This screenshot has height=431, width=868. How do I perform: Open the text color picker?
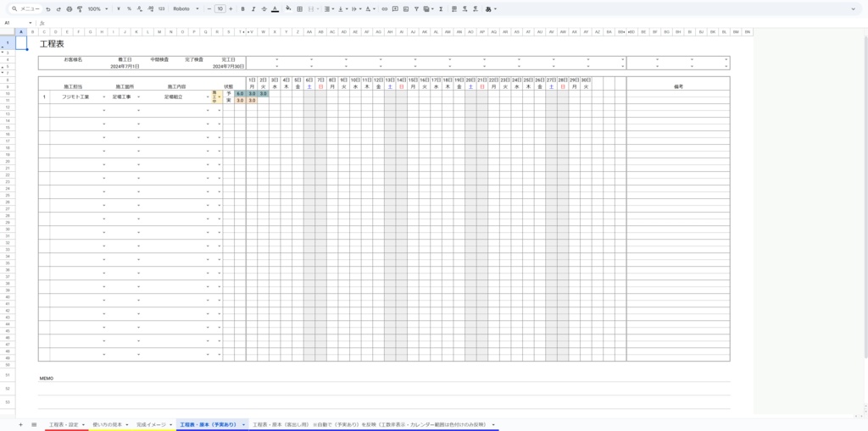tap(275, 8)
